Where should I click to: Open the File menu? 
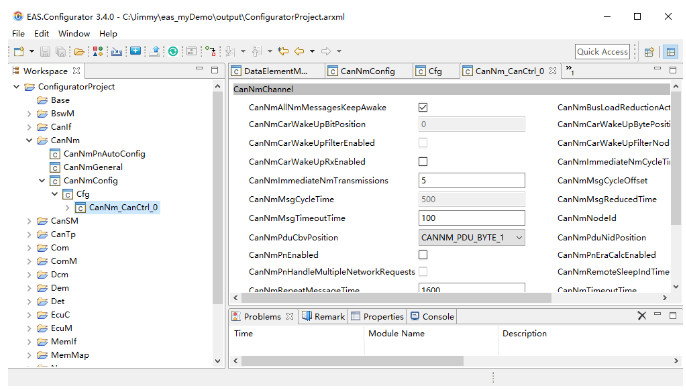[18, 34]
